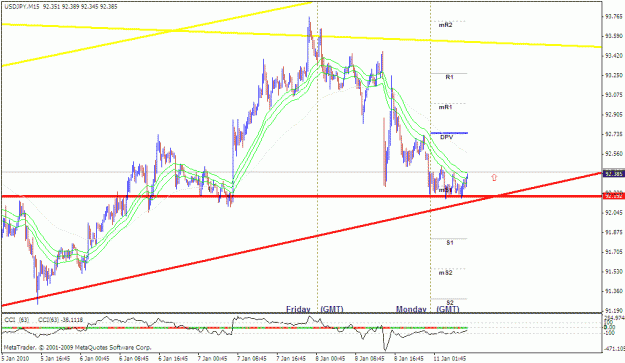Click the 93.765 price axis value

click(x=614, y=16)
